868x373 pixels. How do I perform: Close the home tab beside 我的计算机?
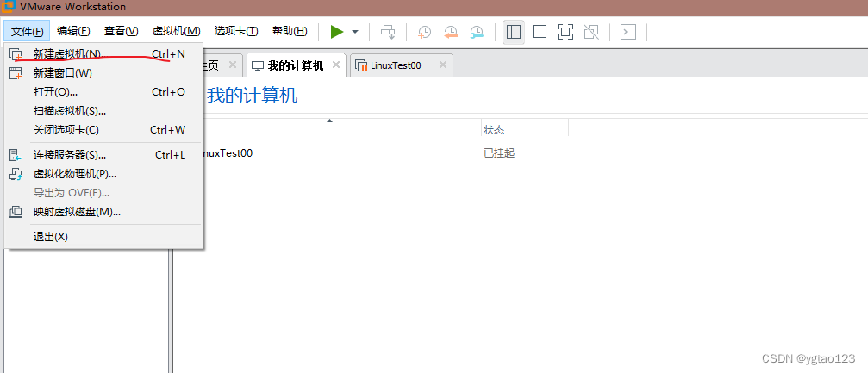(233, 65)
